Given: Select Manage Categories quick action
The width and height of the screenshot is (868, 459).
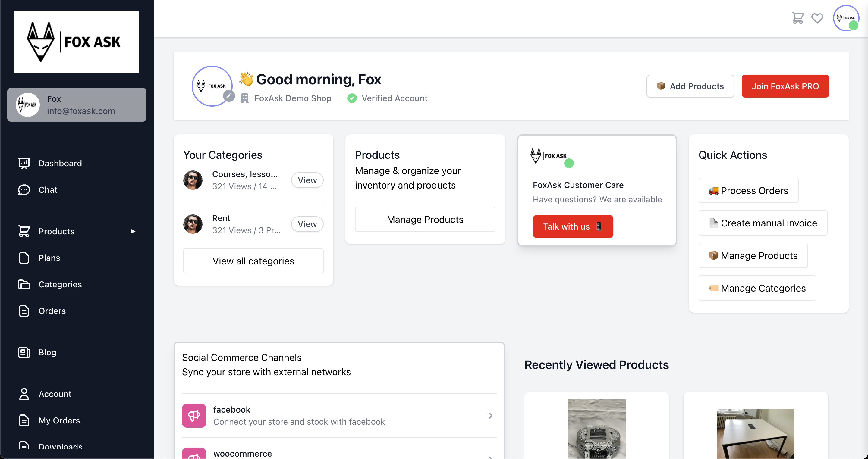Looking at the screenshot, I should tap(757, 288).
